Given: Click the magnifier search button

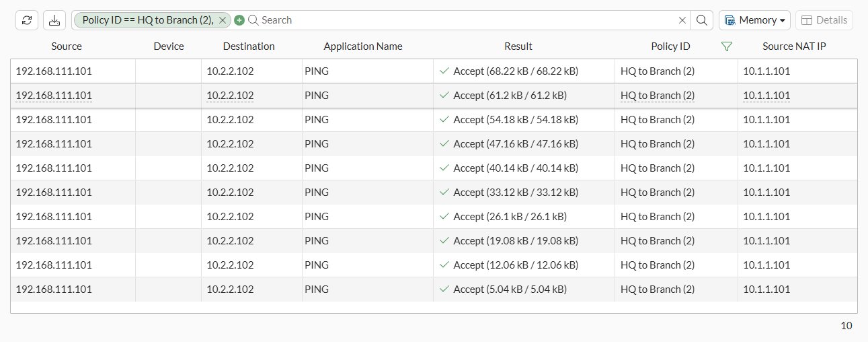Looking at the screenshot, I should coord(701,20).
